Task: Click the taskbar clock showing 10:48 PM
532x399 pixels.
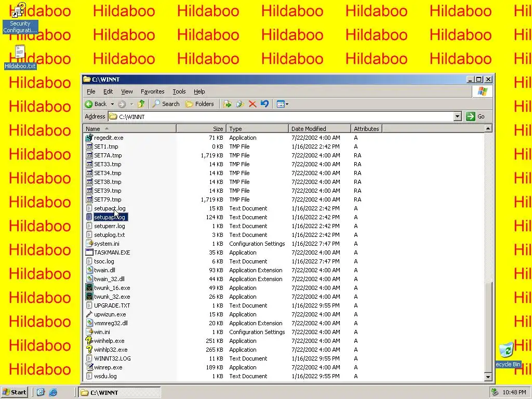Action: click(x=514, y=392)
